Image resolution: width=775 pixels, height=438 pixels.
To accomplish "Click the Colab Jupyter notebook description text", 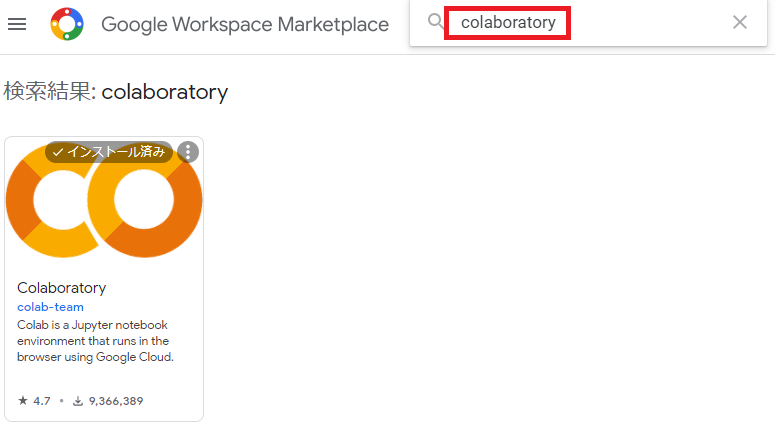I will tap(95, 341).
